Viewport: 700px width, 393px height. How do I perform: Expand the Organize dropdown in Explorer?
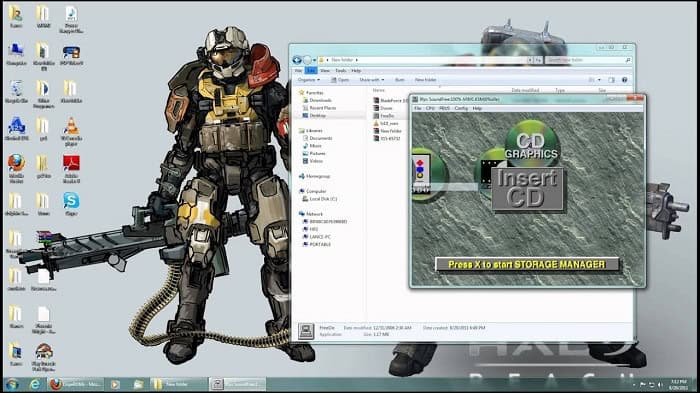[x=308, y=80]
